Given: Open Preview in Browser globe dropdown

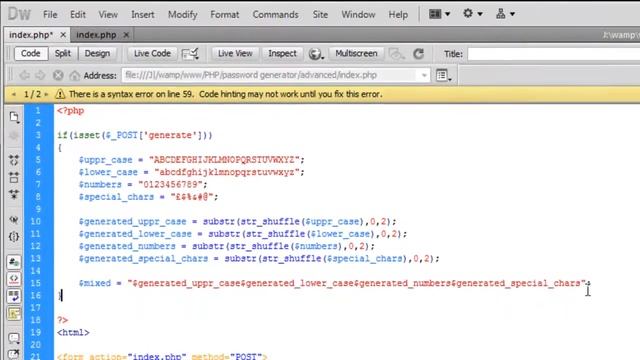Looking at the screenshot, I should point(316,54).
